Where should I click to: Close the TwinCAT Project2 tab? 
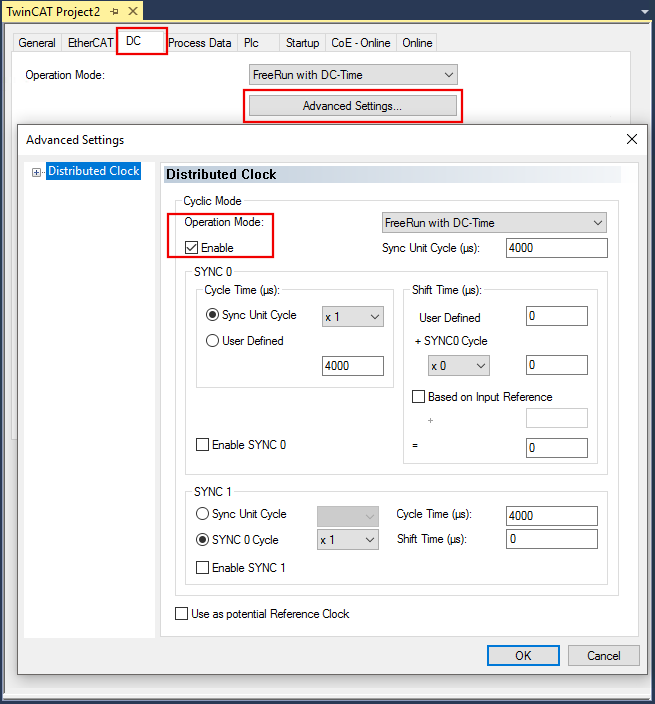coord(133,11)
